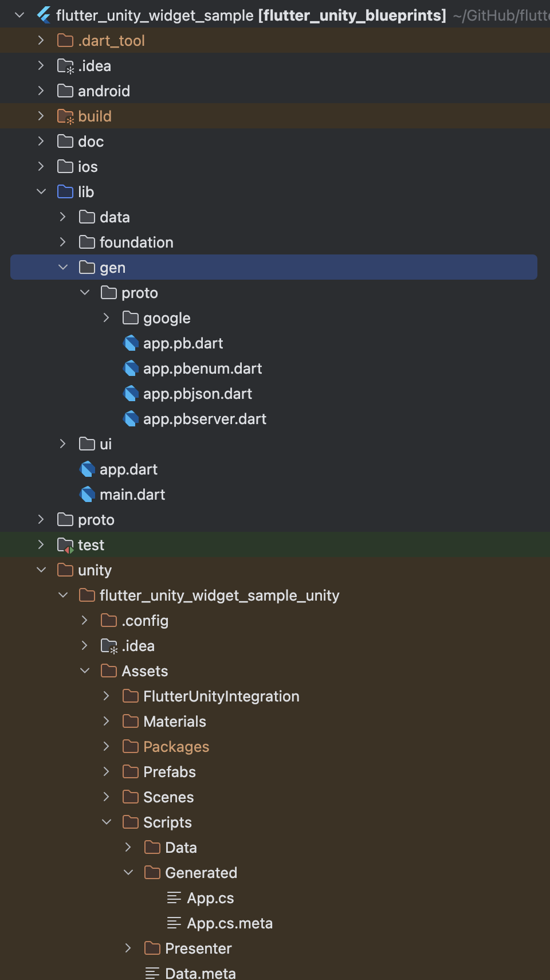Collapse the Scripts folder chevron
This screenshot has height=980, width=550.
[107, 822]
